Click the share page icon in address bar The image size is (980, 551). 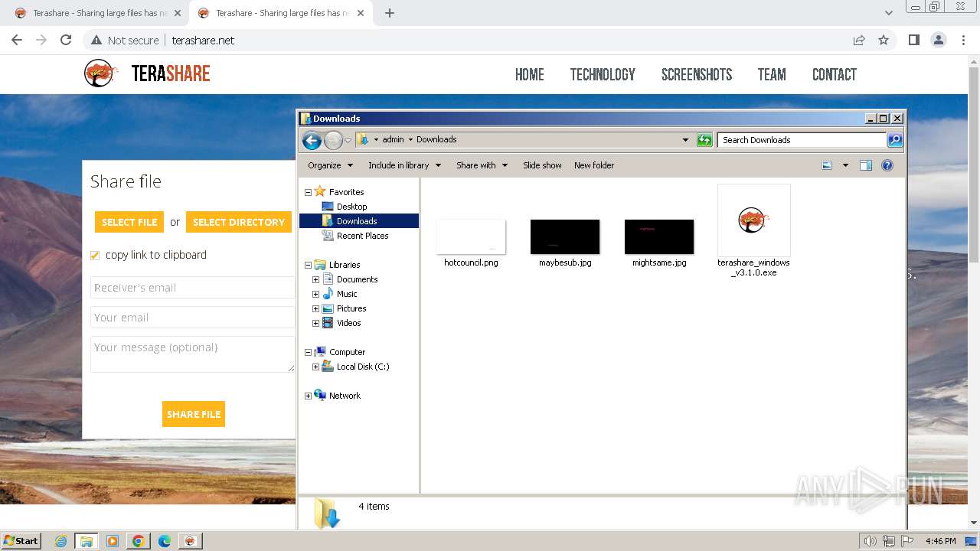[x=859, y=40]
